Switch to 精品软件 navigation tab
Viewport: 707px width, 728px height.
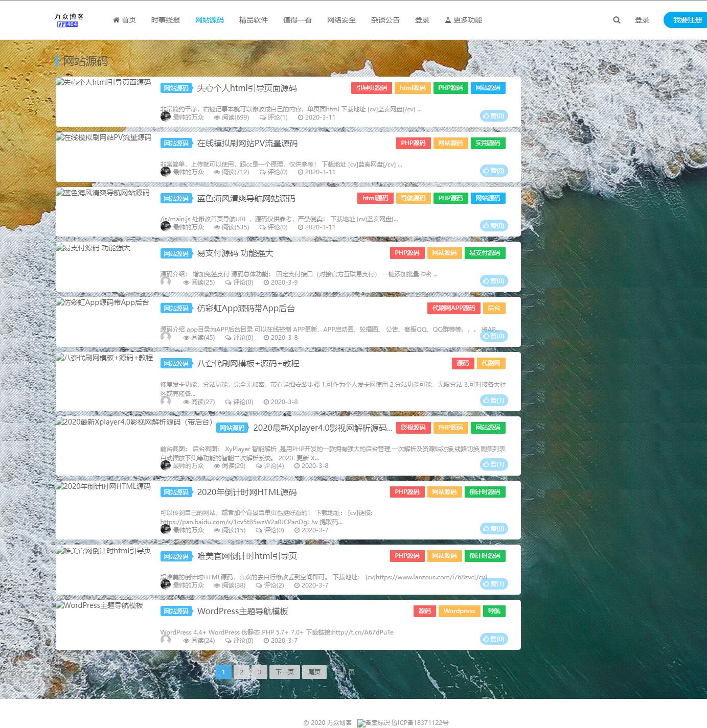coord(253,20)
